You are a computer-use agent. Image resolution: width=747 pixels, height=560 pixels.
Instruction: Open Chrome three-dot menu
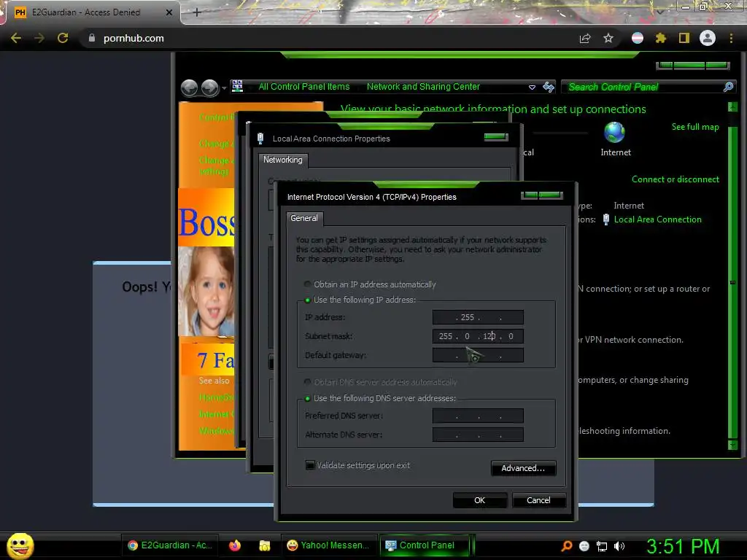[x=731, y=38]
